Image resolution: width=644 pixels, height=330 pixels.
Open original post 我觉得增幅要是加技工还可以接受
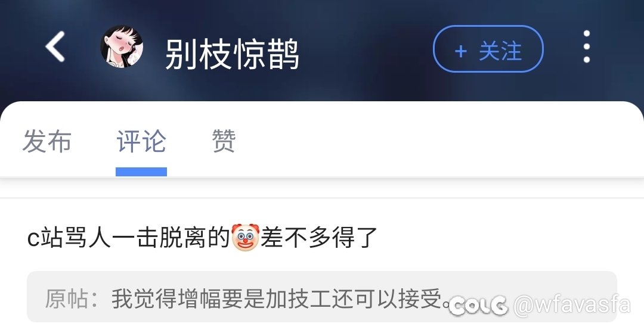click(281, 298)
